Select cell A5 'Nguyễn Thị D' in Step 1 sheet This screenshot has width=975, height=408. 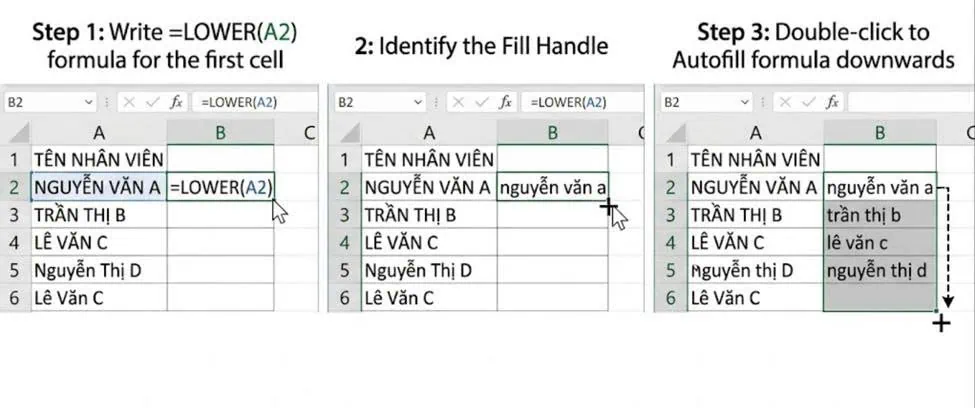(99, 271)
